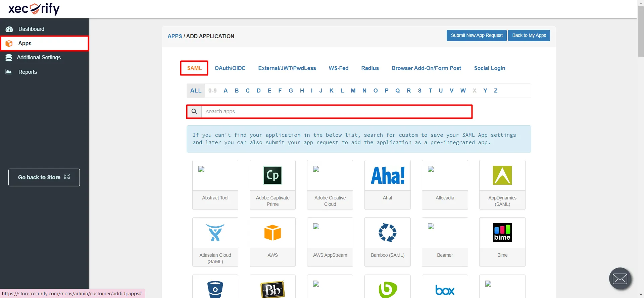This screenshot has height=298, width=644.
Task: Select the Adobe Captivate Prime Cp logo
Action: (273, 175)
